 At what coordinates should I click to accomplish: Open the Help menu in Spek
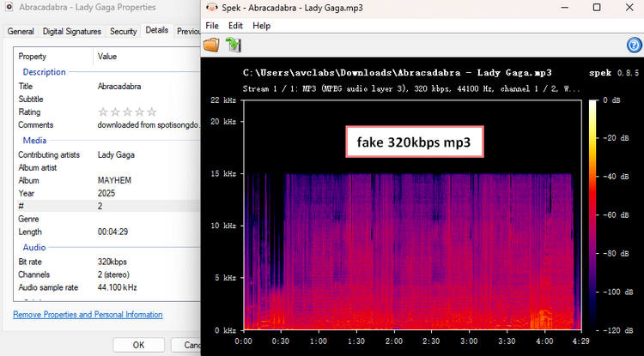(262, 26)
